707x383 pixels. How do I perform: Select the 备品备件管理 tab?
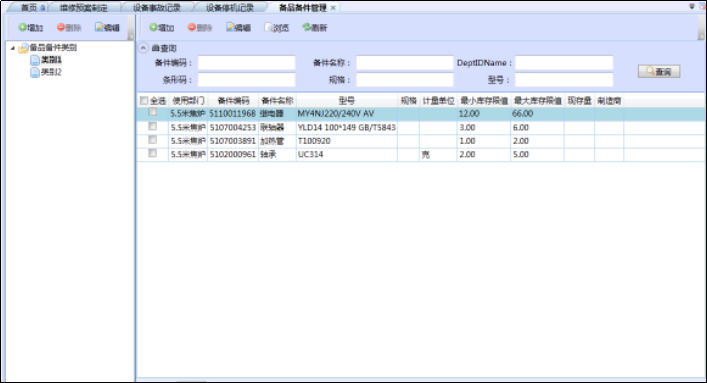coord(303,8)
